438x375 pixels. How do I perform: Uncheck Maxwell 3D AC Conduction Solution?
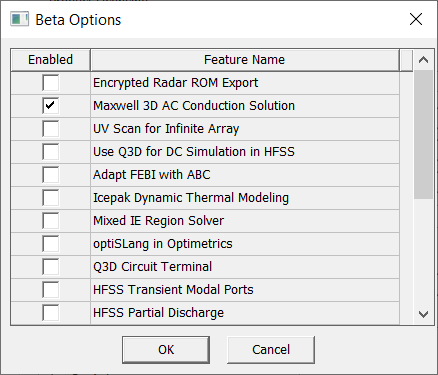point(51,106)
